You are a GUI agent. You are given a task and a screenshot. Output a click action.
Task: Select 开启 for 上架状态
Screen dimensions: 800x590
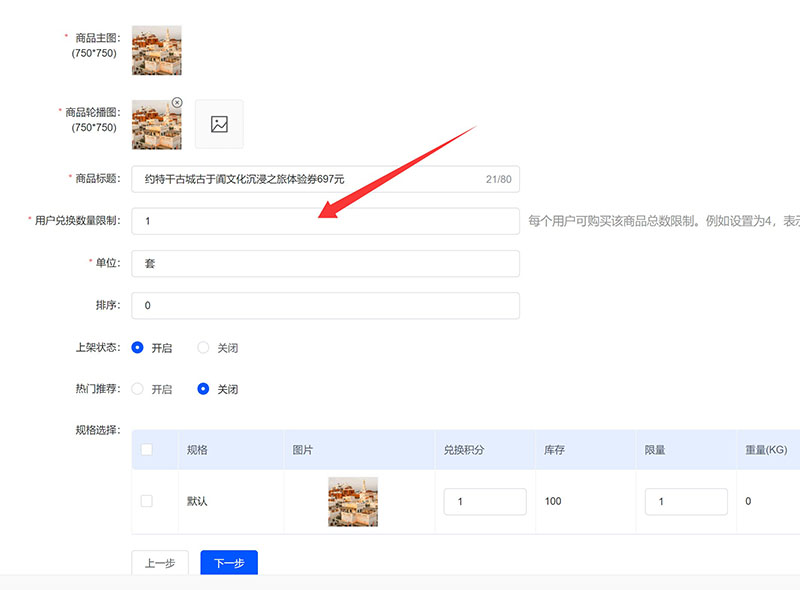tap(138, 348)
